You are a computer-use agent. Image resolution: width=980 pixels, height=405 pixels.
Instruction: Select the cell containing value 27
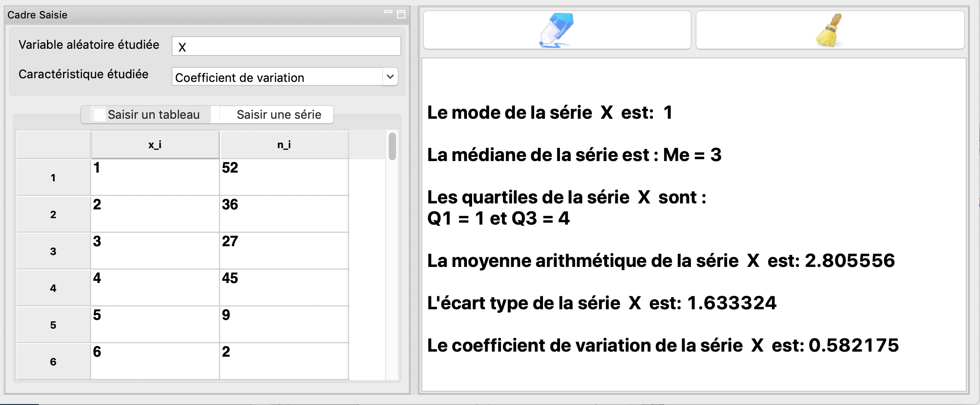point(284,250)
